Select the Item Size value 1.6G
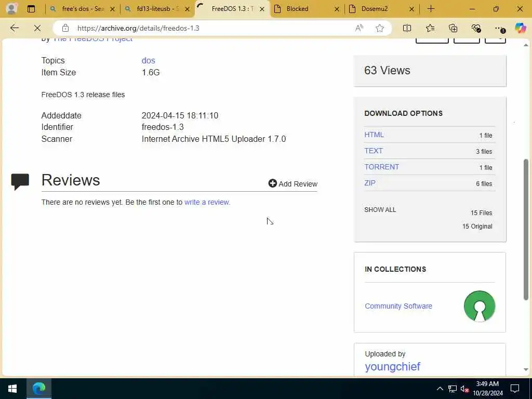Image resolution: width=532 pixels, height=399 pixels. click(151, 72)
